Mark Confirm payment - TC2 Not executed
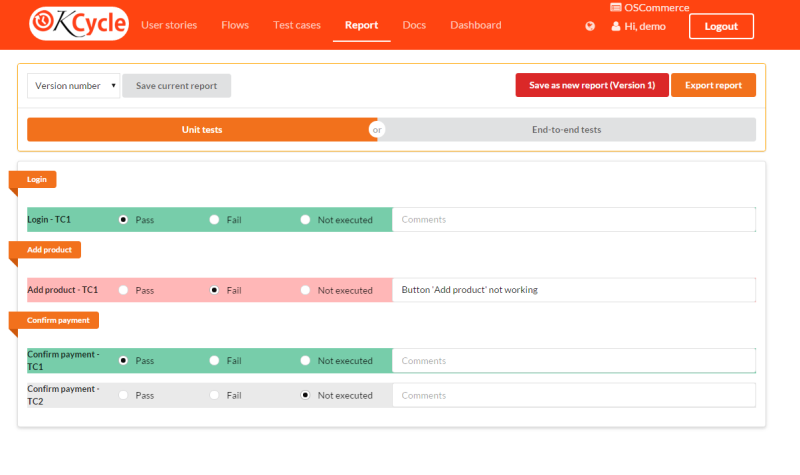 click(x=305, y=395)
